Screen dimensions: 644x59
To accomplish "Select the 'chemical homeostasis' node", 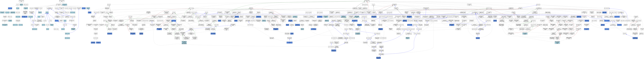I will pyautogui.click(x=308, y=12).
